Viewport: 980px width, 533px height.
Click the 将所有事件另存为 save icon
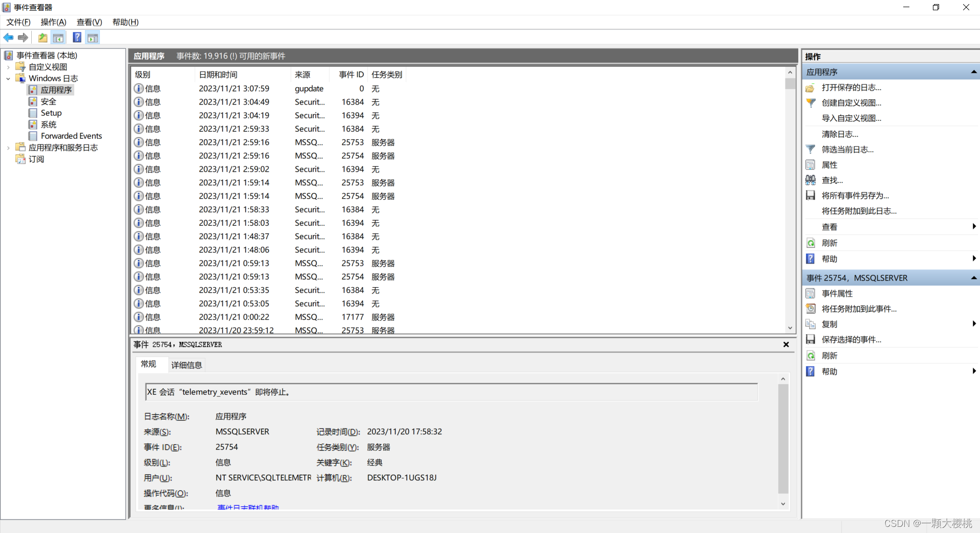[811, 196]
